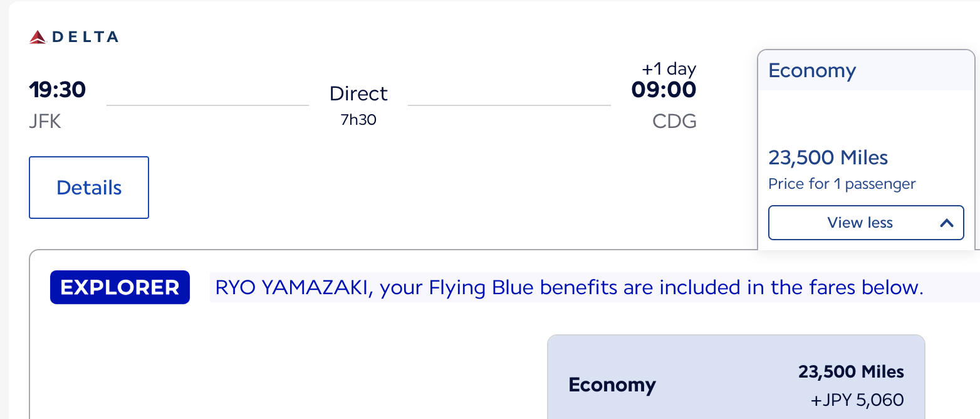Click the bold 23,500 Miles in fare card
The width and height of the screenshot is (980, 419).
851,372
